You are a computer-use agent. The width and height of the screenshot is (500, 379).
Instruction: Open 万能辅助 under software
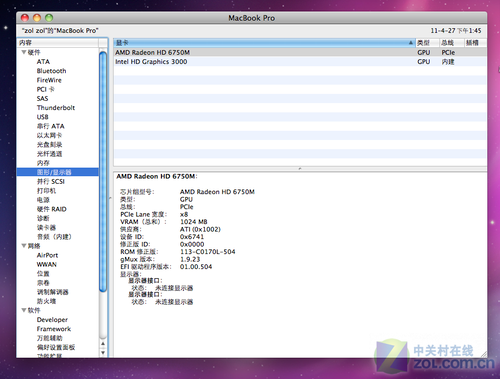point(49,338)
